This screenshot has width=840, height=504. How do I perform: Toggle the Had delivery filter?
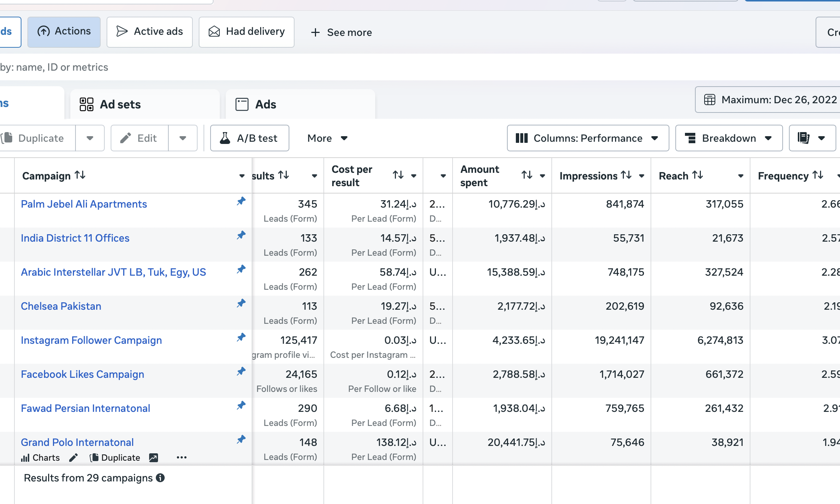point(246,32)
